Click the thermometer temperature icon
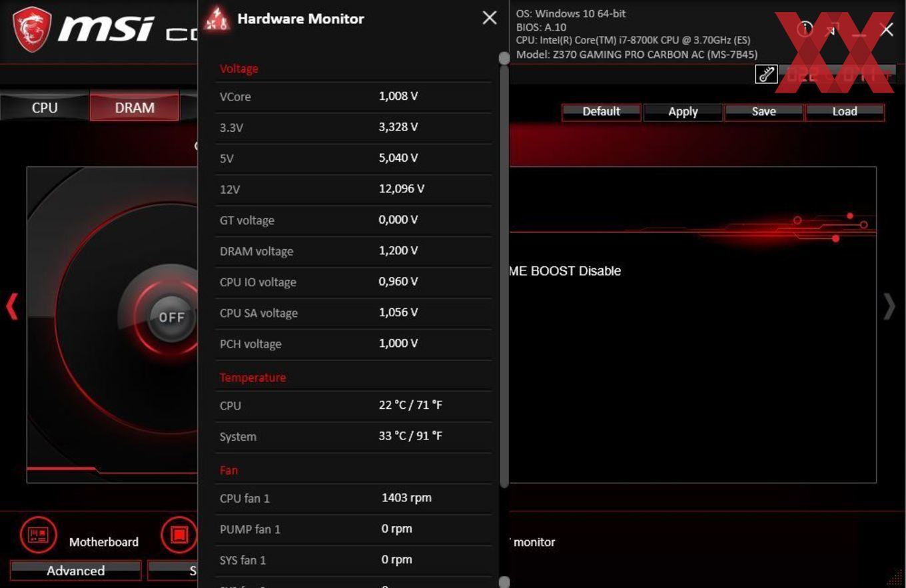The image size is (906, 588). [766, 74]
